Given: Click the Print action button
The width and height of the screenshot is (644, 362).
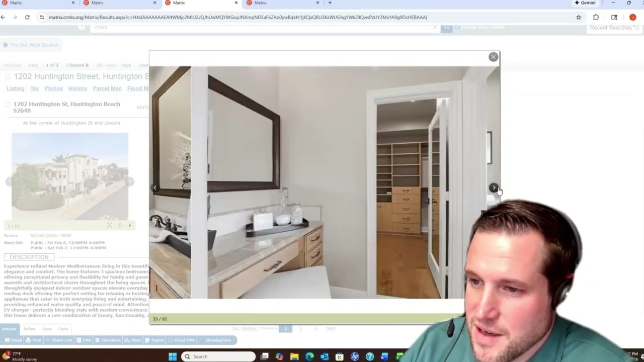Looking at the screenshot, I should click(x=34, y=340).
